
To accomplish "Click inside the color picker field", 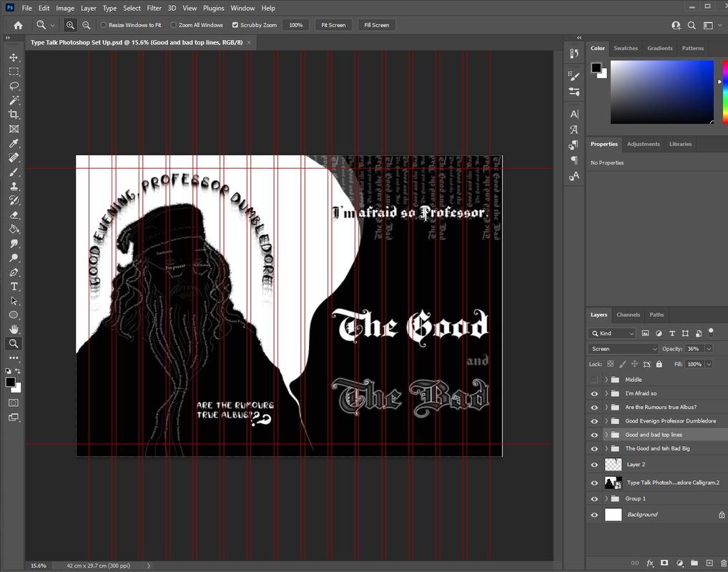I will (x=661, y=92).
